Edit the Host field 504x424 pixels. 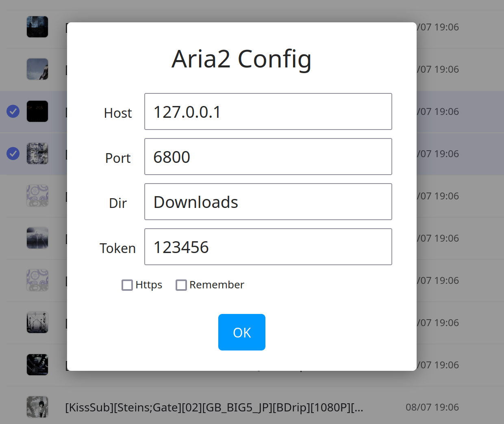(x=268, y=111)
